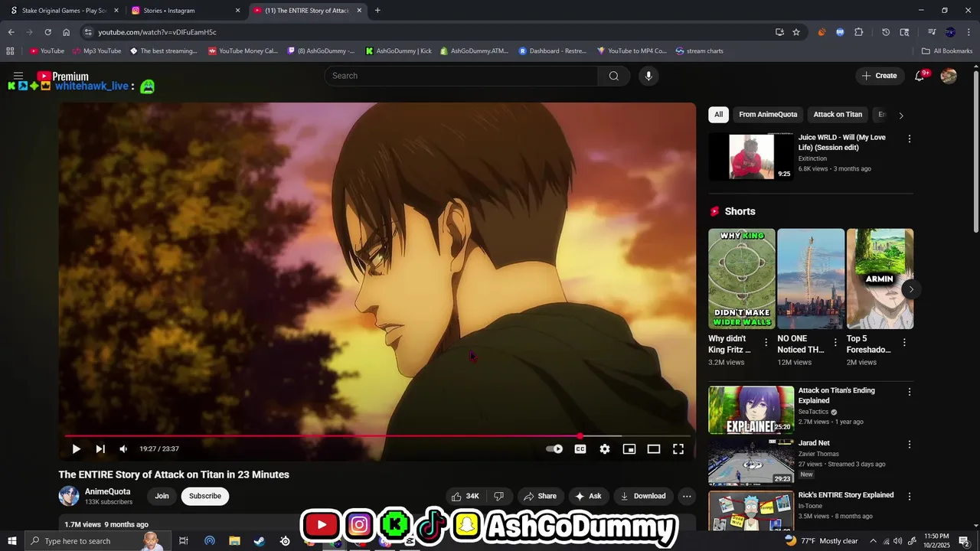Open the Create menu

879,76
